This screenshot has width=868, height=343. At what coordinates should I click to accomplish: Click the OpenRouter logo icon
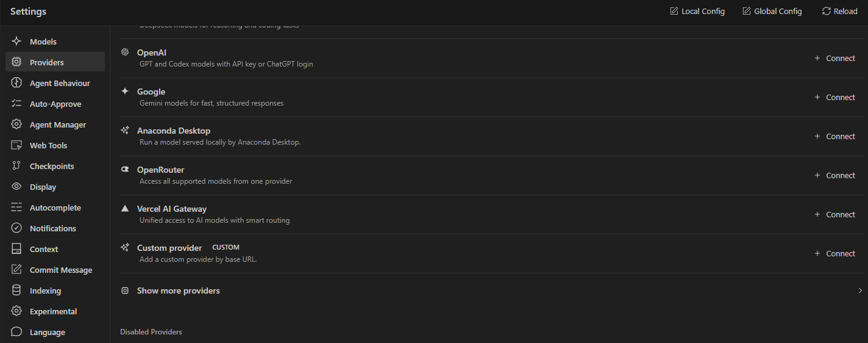pyautogui.click(x=125, y=170)
